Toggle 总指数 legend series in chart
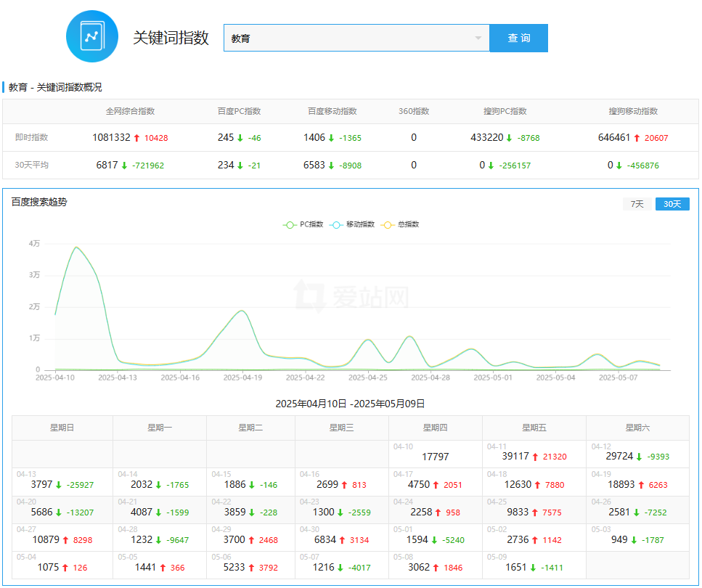702x588 pixels. point(400,224)
